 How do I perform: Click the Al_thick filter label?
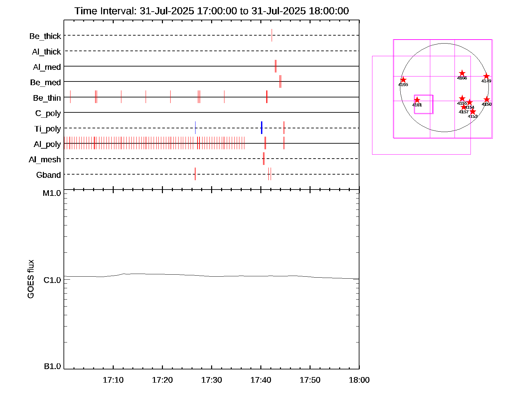[46, 52]
